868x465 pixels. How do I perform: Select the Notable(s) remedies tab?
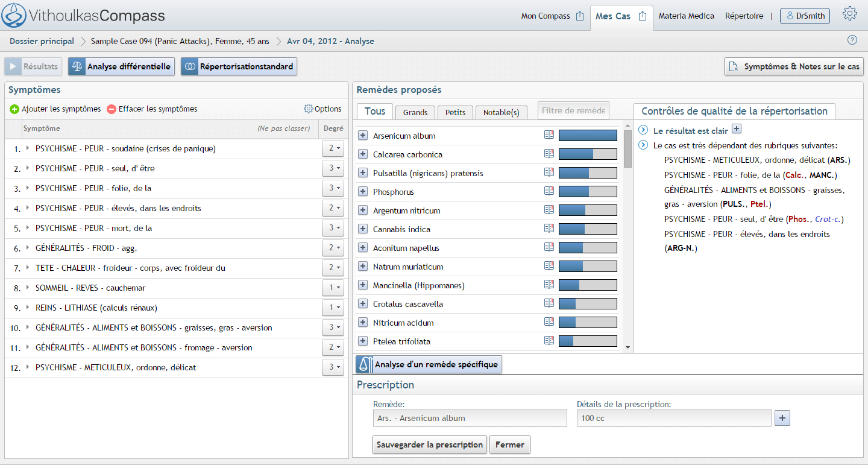[502, 112]
